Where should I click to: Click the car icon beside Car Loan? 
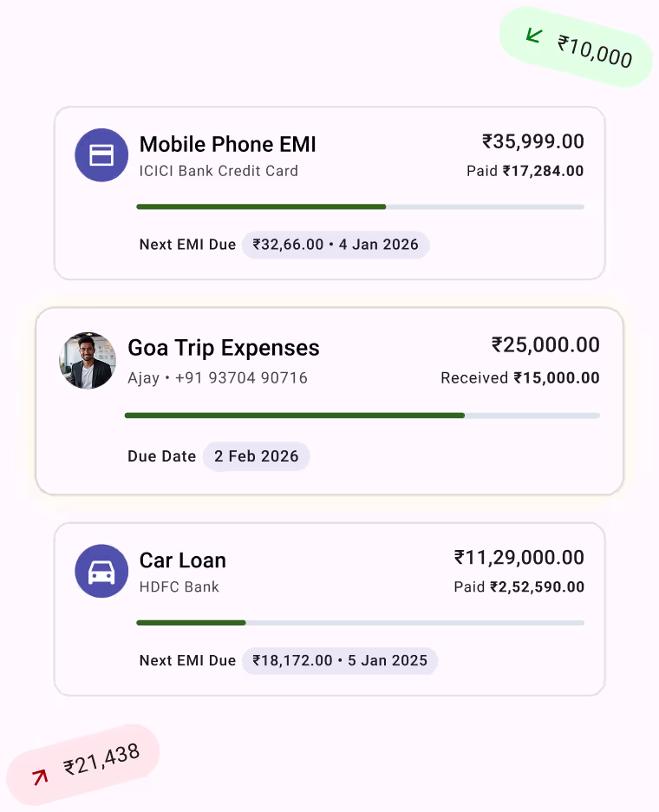click(x=101, y=572)
